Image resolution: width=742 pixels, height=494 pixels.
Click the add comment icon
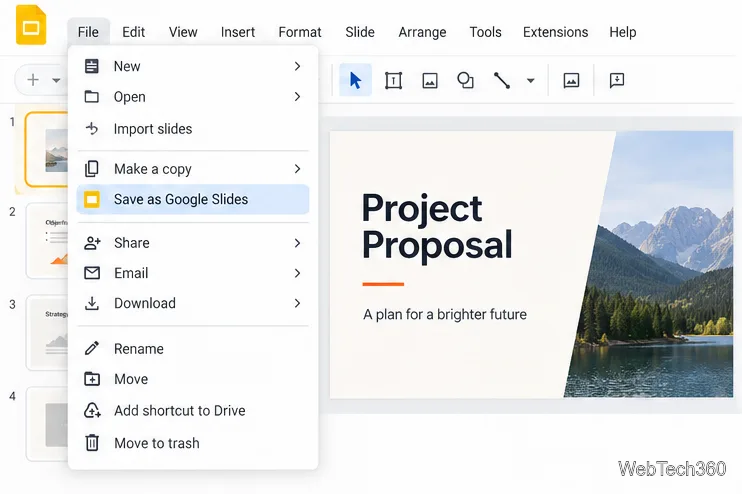[x=617, y=80]
